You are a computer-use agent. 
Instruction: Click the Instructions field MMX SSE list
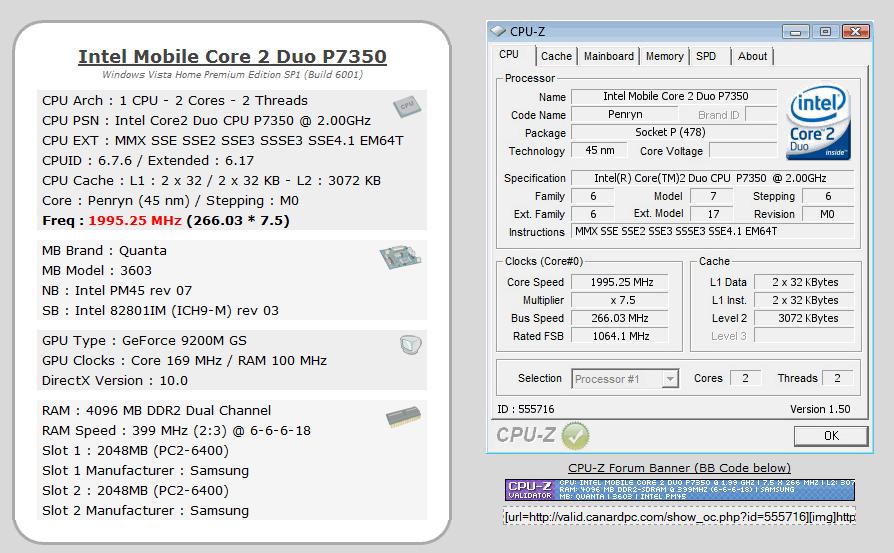pyautogui.click(x=712, y=231)
